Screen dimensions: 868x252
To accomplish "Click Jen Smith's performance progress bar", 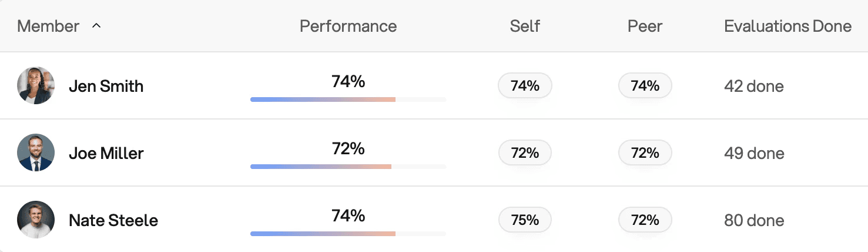I will (348, 100).
